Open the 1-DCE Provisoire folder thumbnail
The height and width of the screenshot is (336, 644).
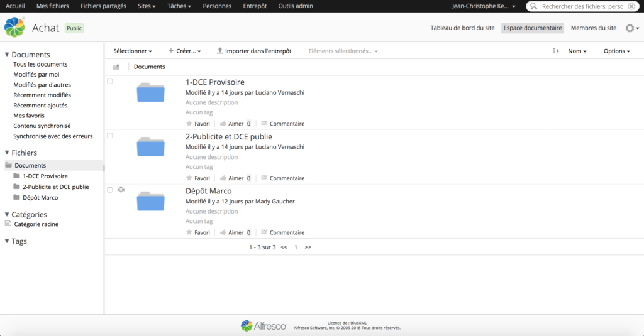(x=151, y=92)
